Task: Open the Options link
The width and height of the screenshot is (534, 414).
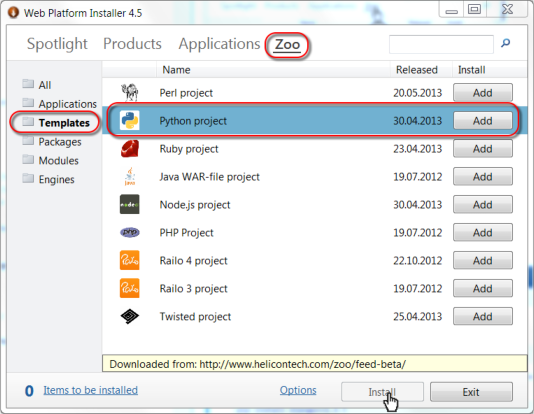Action: tap(298, 390)
